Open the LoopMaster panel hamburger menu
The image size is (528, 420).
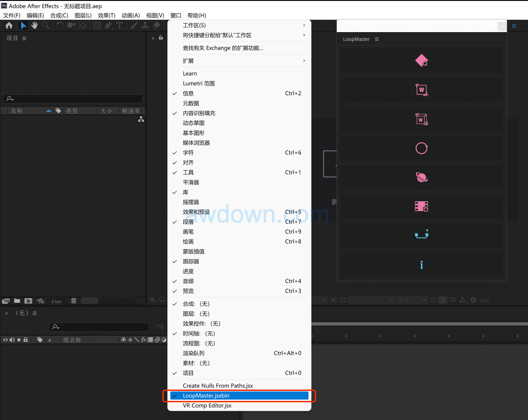(x=377, y=39)
